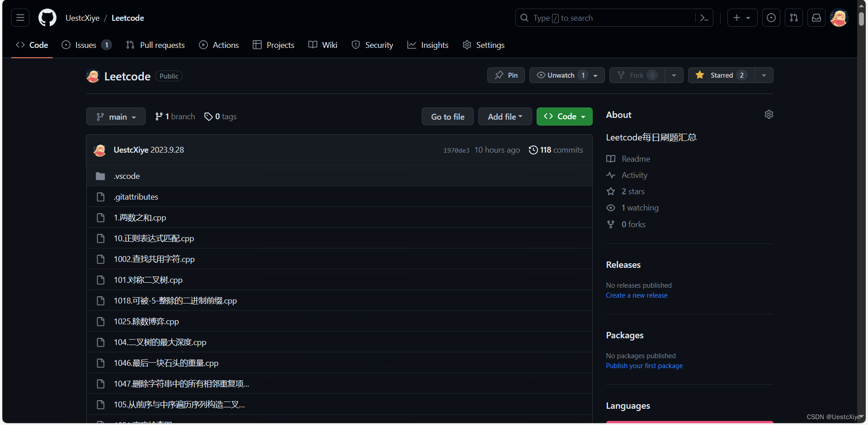The image size is (868, 425).
Task: Open the Insights tab
Action: coord(428,45)
